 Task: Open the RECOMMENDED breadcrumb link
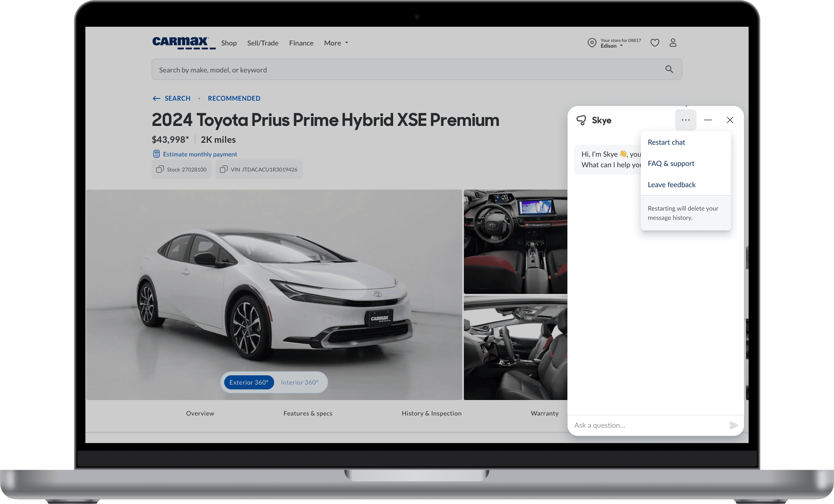(234, 98)
